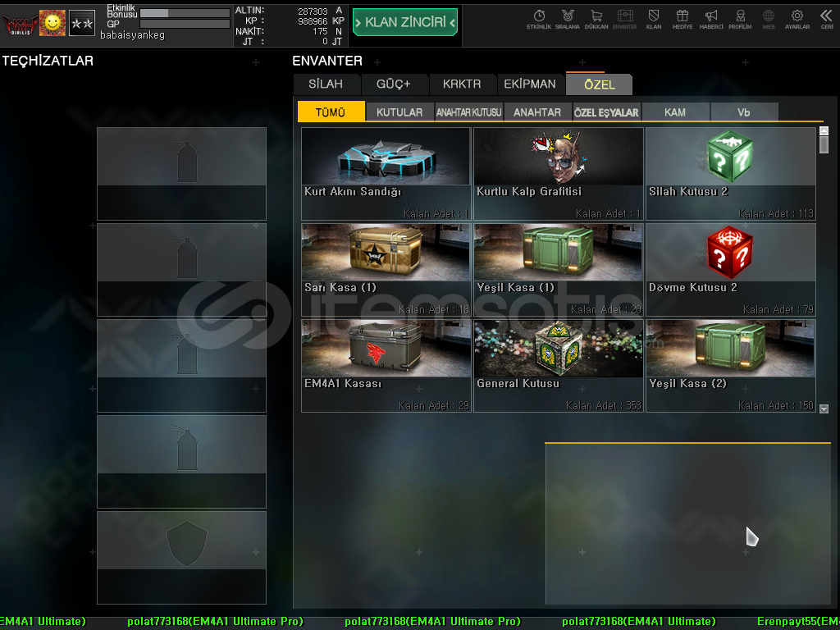The height and width of the screenshot is (630, 840).
Task: Open the Etkinlik timer icon
Action: (539, 20)
